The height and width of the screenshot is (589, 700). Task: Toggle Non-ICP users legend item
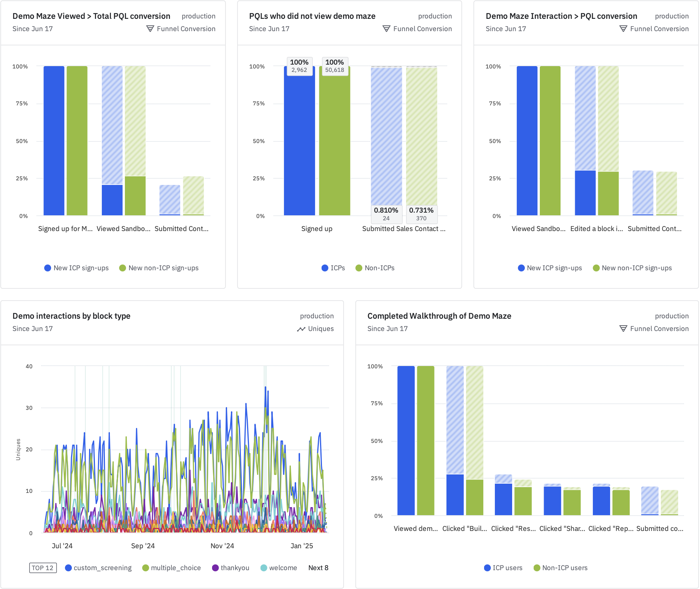(x=561, y=568)
